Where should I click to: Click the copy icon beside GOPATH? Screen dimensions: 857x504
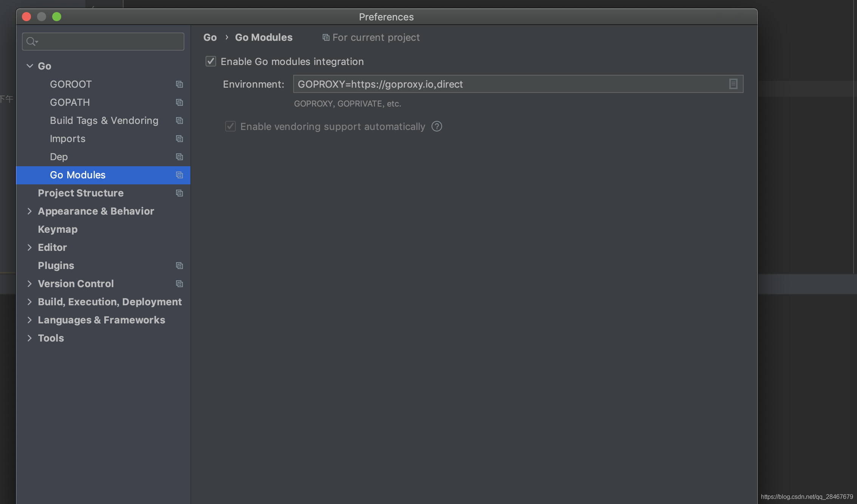point(179,102)
